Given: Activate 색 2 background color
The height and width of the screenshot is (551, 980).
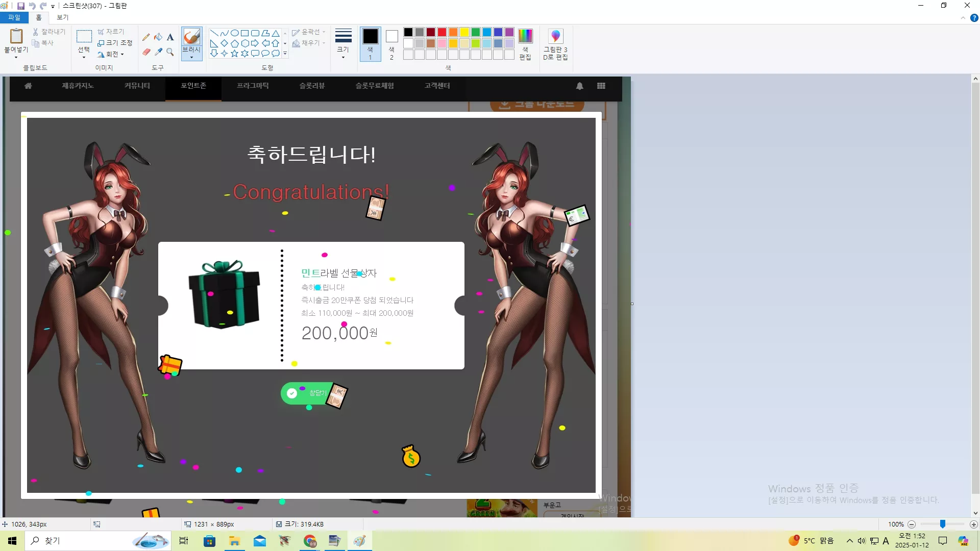Looking at the screenshot, I should 391,44.
